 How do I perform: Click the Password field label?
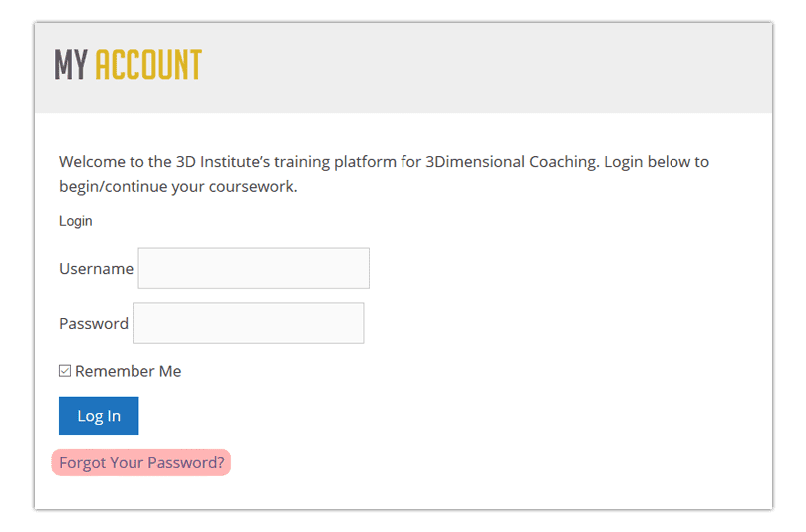coord(94,324)
